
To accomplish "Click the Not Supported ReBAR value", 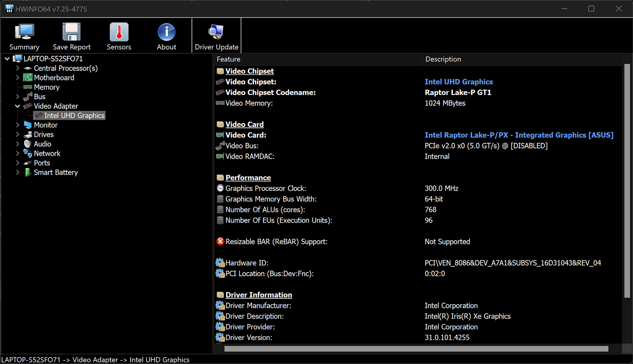I will tap(447, 242).
